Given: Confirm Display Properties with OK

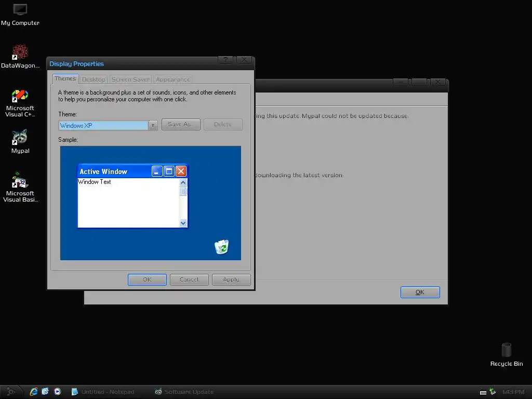Looking at the screenshot, I should tap(147, 280).
